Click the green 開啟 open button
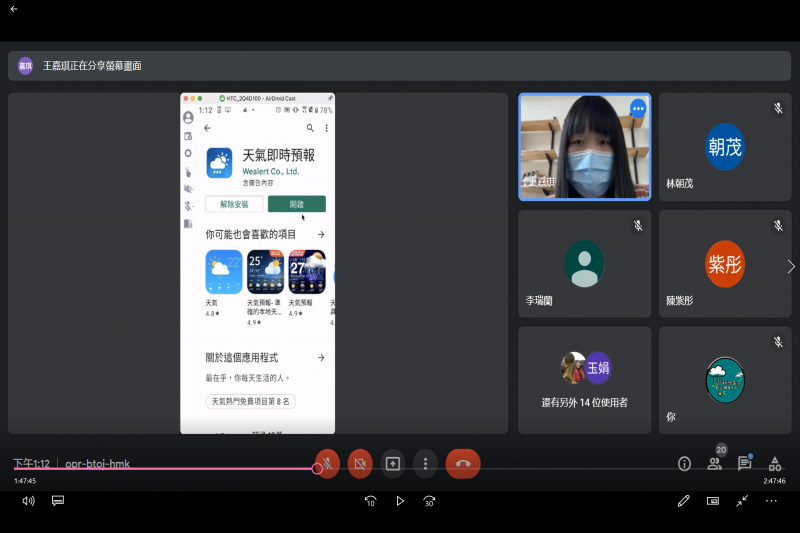 point(297,204)
